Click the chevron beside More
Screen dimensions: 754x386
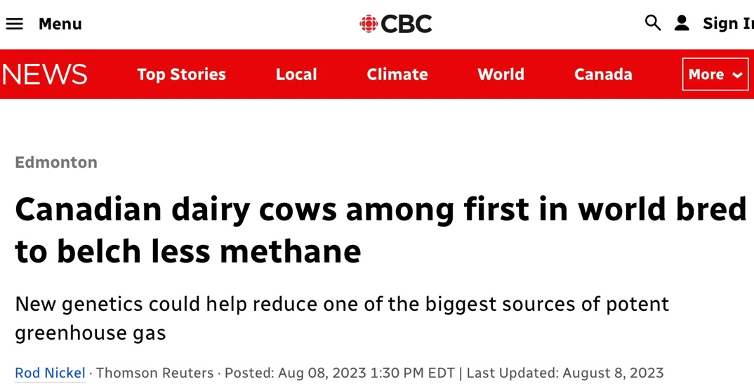click(737, 75)
